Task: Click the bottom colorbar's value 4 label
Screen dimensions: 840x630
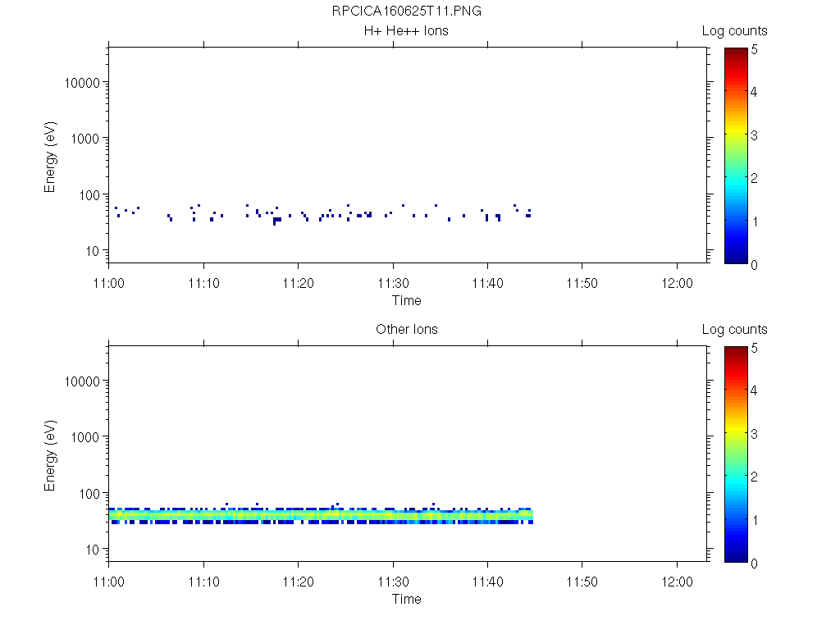Action: tap(755, 390)
